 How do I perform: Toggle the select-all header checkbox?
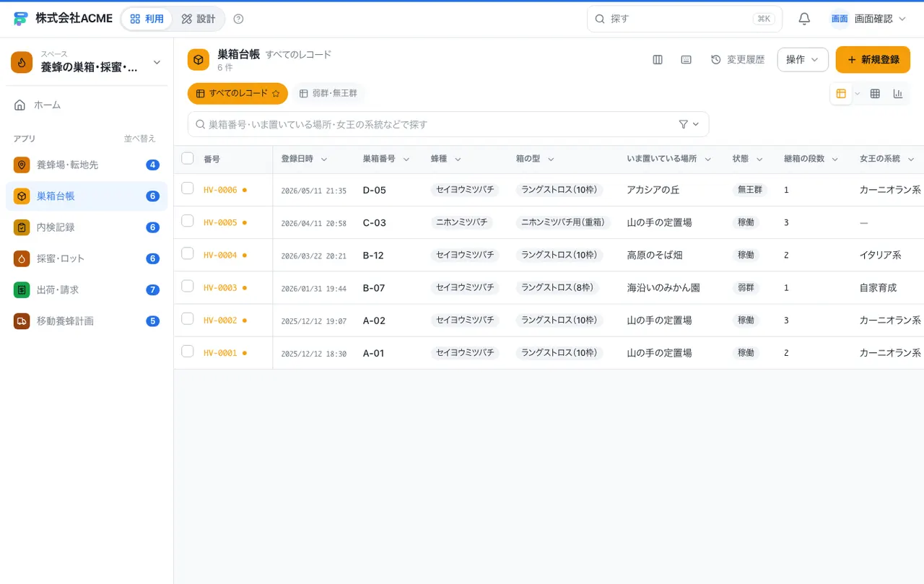click(x=188, y=158)
